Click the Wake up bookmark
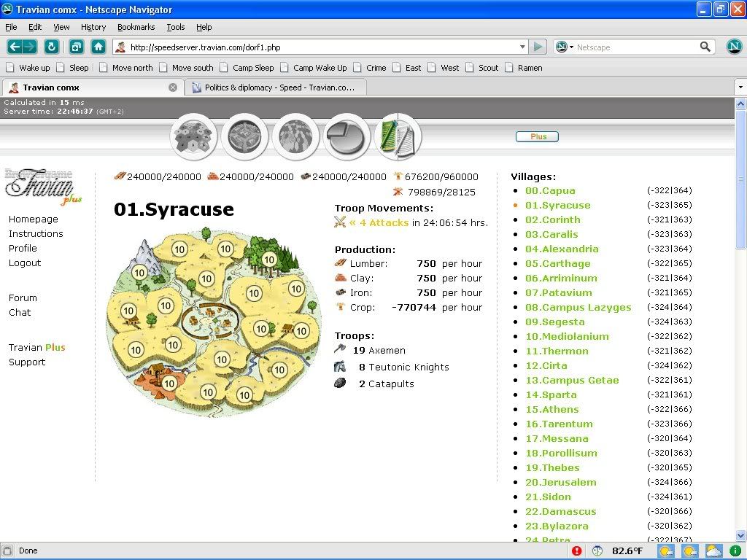The height and width of the screenshot is (560, 747). point(28,68)
